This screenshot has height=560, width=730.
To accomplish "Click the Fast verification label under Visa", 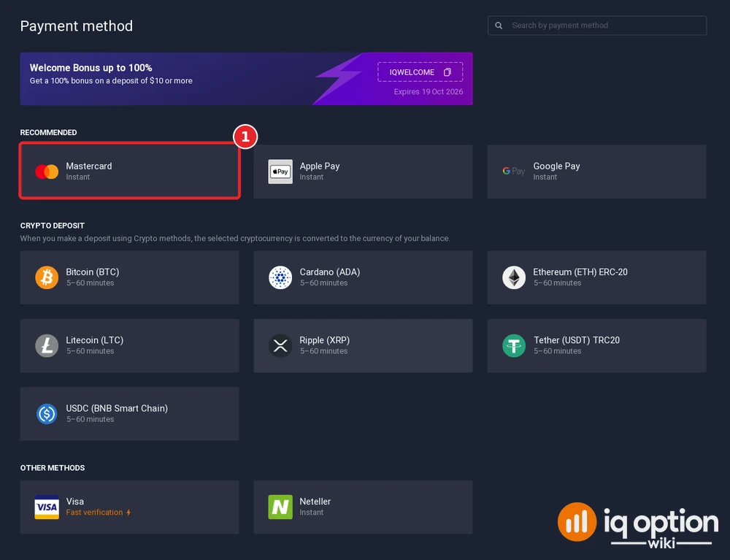I will tap(94, 513).
